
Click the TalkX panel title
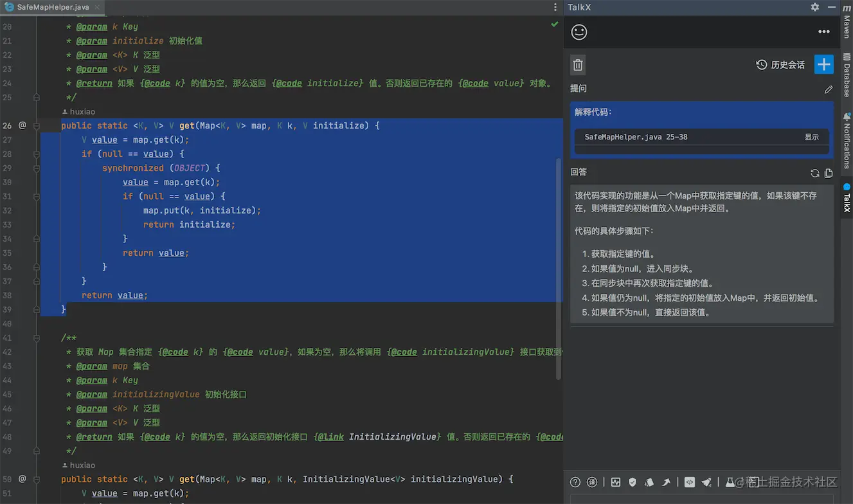tap(579, 7)
